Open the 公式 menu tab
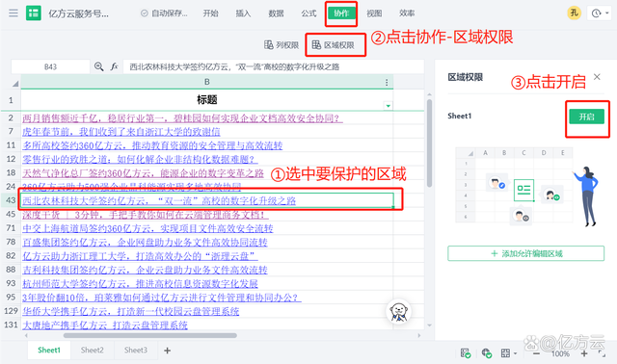617x364 pixels. point(308,13)
